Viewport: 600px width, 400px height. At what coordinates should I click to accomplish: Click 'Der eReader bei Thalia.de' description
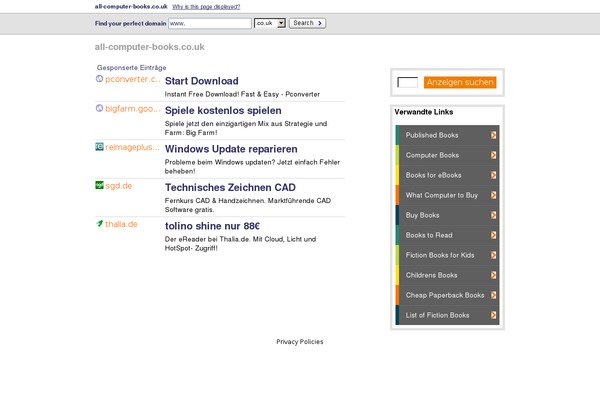pyautogui.click(x=240, y=243)
